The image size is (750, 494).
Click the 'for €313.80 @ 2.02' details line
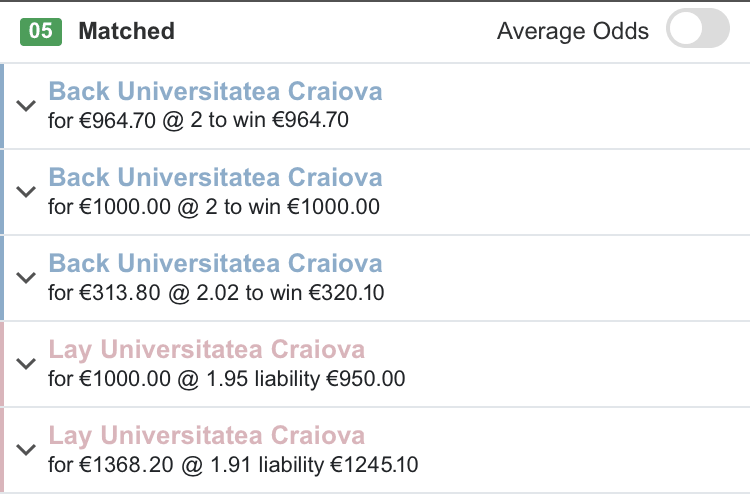click(x=216, y=294)
